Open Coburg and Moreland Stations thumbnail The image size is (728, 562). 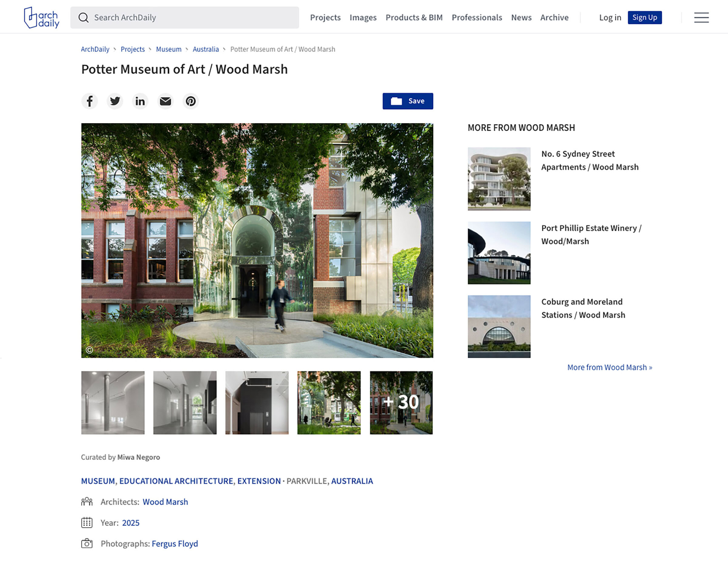tap(499, 326)
